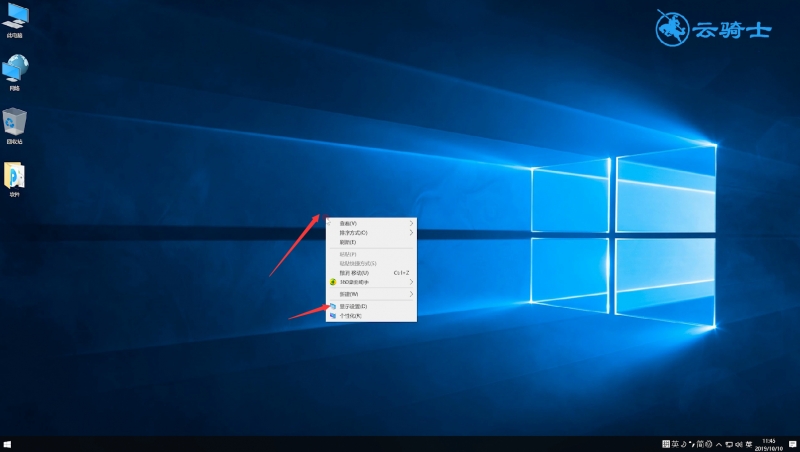Image resolution: width=800 pixels, height=452 pixels.
Task: Open the Action Center notification icon
Action: pyautogui.click(x=793, y=444)
